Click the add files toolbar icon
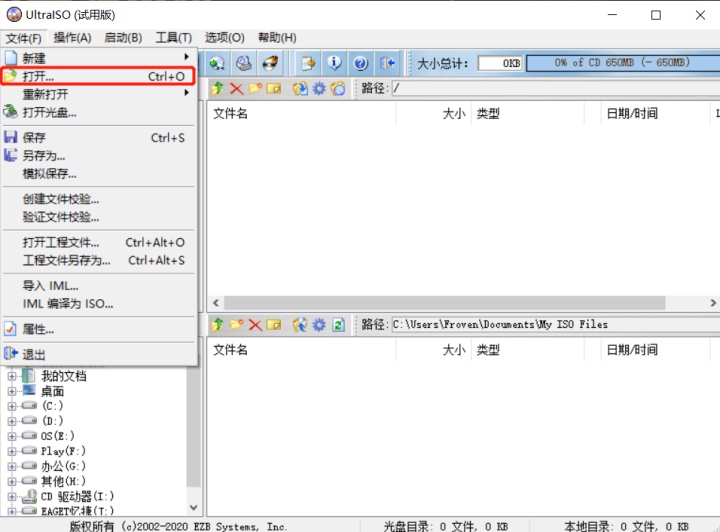The height and width of the screenshot is (532, 720). point(308,62)
